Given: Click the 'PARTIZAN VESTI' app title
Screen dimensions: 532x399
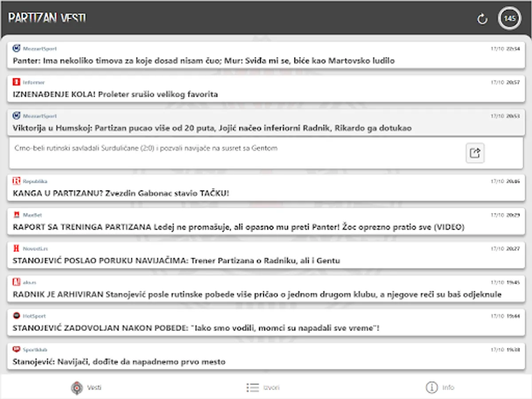Looking at the screenshot, I should tap(47, 18).
